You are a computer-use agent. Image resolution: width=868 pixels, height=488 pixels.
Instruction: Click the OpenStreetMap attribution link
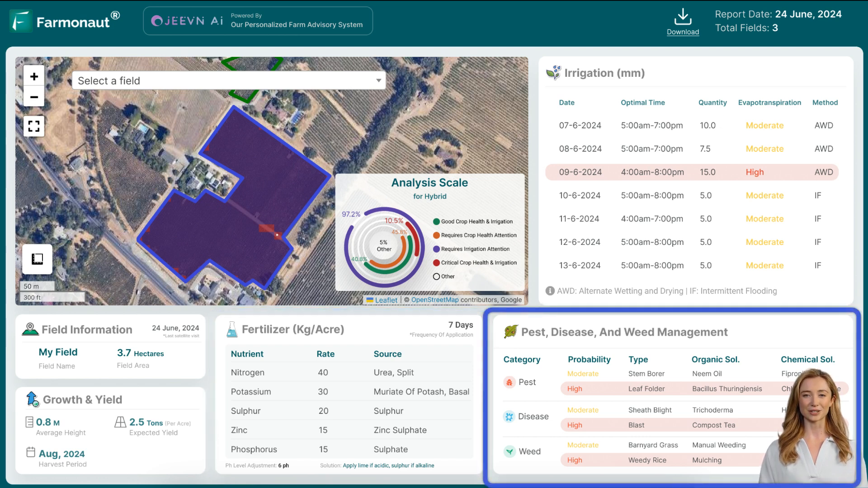click(x=434, y=300)
